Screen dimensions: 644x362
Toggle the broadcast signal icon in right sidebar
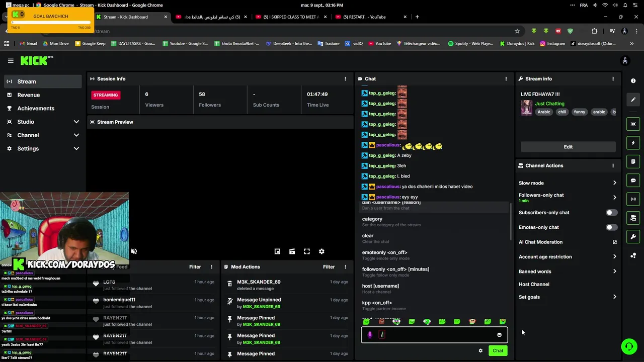(x=633, y=199)
